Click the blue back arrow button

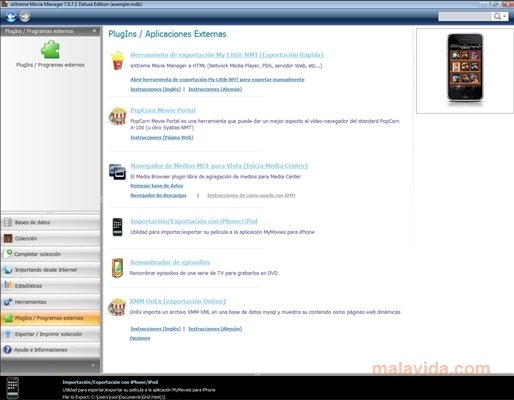click(x=11, y=16)
